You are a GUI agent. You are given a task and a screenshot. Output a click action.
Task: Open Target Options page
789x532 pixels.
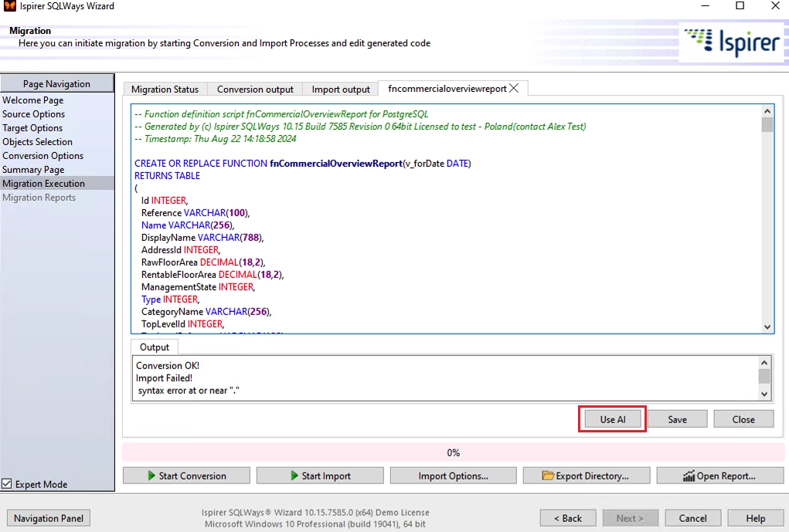pyautogui.click(x=32, y=128)
